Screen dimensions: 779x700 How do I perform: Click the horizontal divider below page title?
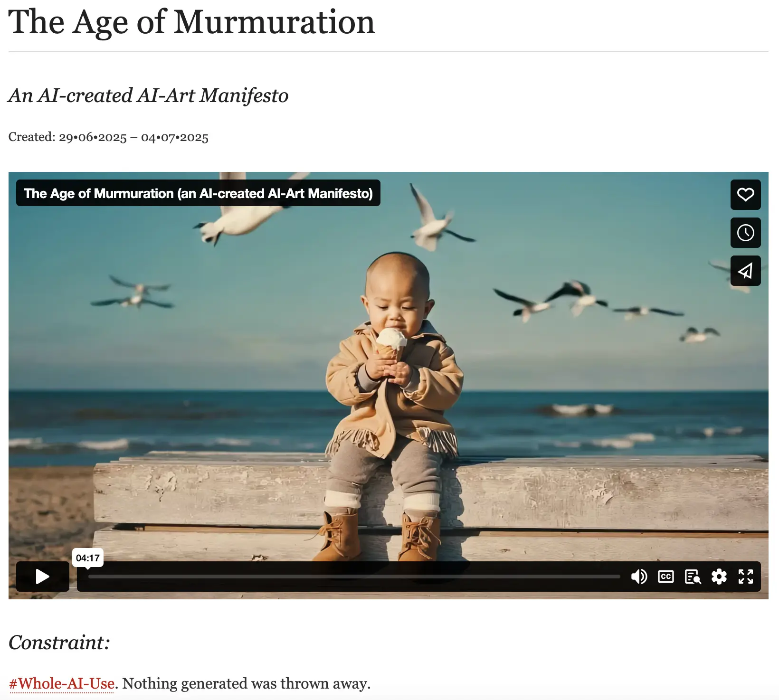click(x=389, y=51)
